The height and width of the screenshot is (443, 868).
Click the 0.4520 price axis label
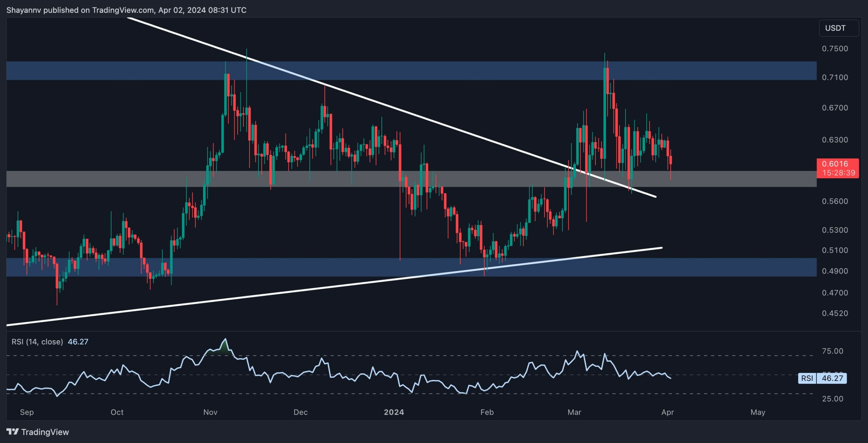click(x=835, y=313)
